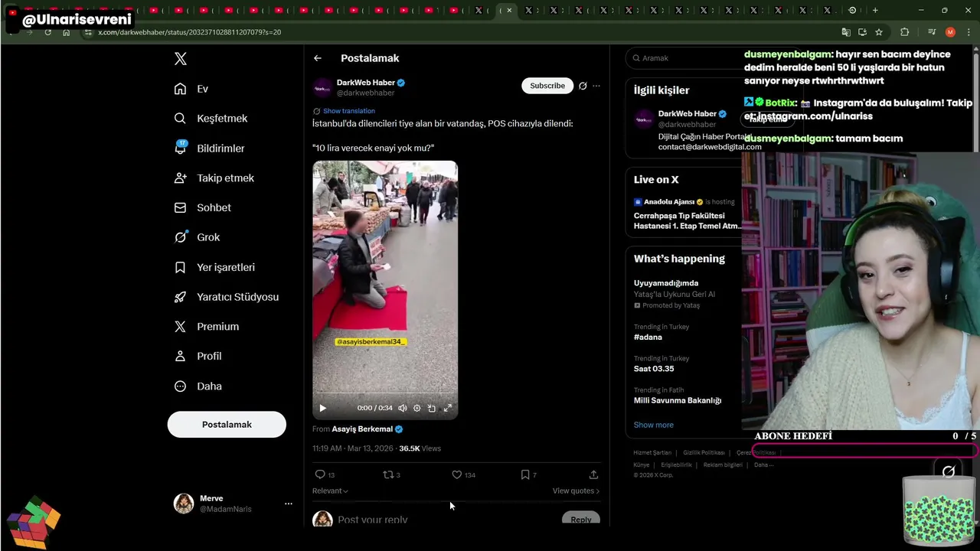Enter fullscreen on the video

[x=448, y=408]
